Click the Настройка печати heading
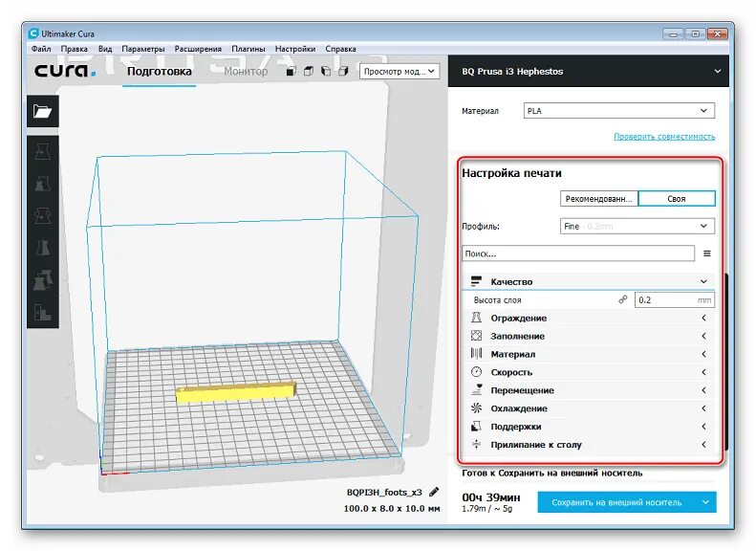The width and height of the screenshot is (756, 551). pyautogui.click(x=511, y=173)
